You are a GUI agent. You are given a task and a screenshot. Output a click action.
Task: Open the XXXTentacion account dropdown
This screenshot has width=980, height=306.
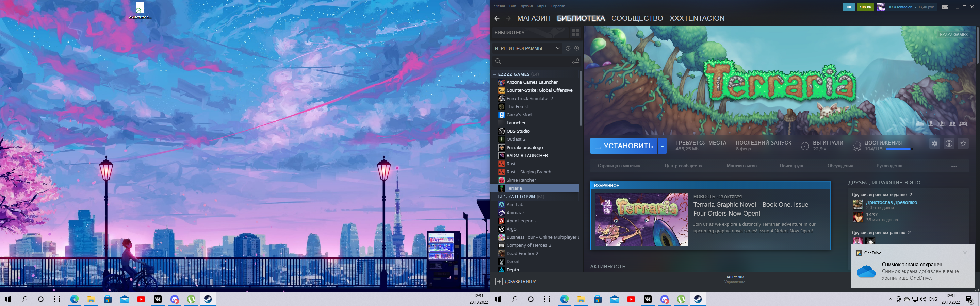point(903,7)
